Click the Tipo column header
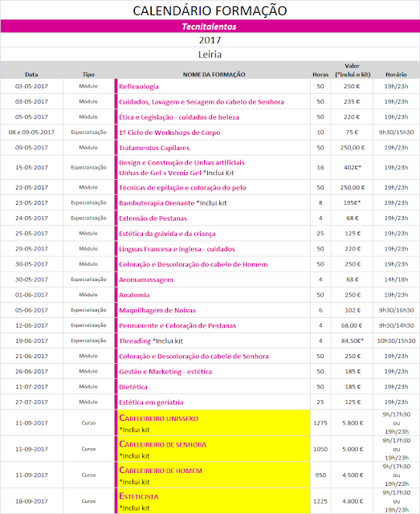The width and height of the screenshot is (420, 514). [88, 75]
